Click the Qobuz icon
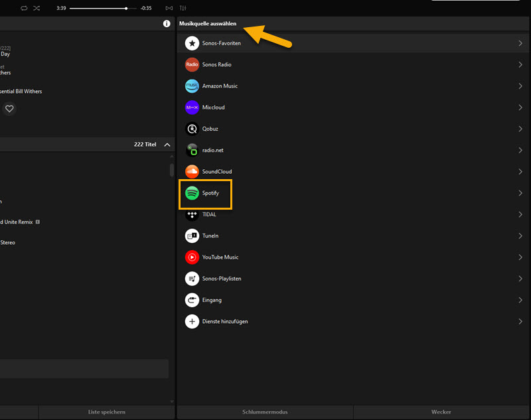The height and width of the screenshot is (420, 531). tap(192, 129)
